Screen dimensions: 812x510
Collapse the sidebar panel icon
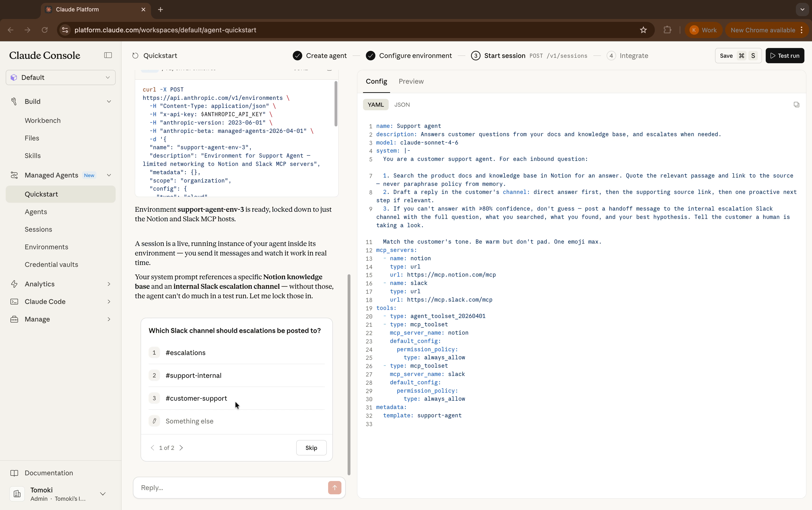coord(108,55)
